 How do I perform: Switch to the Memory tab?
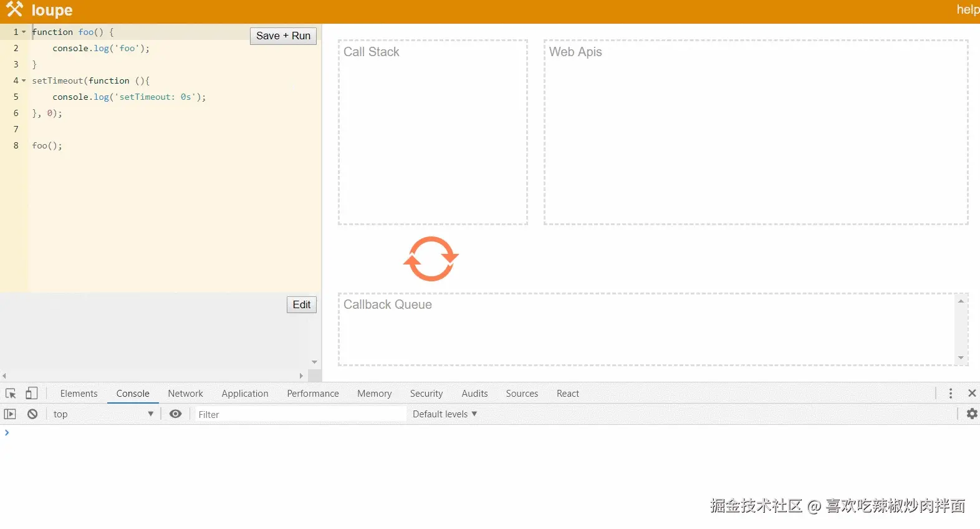[x=374, y=394]
